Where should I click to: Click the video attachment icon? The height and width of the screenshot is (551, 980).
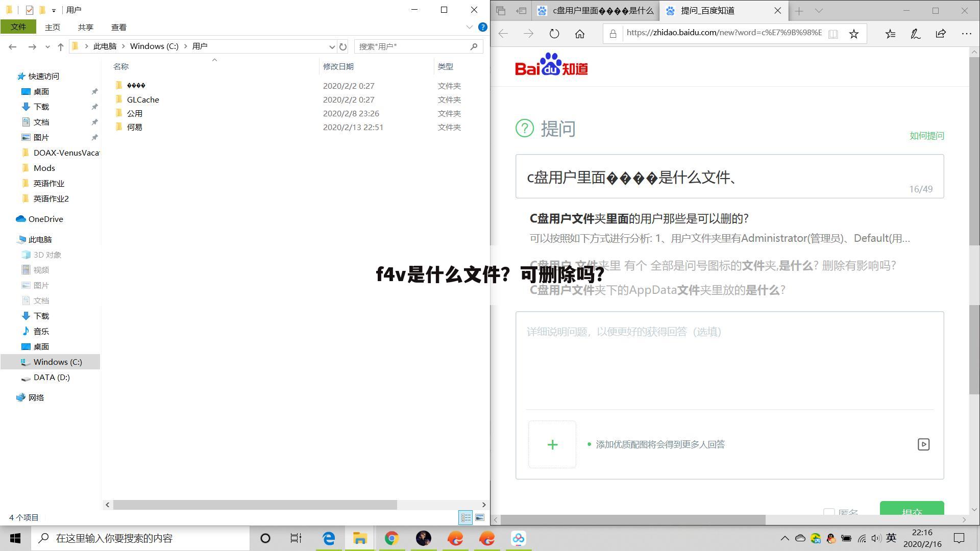pyautogui.click(x=923, y=444)
